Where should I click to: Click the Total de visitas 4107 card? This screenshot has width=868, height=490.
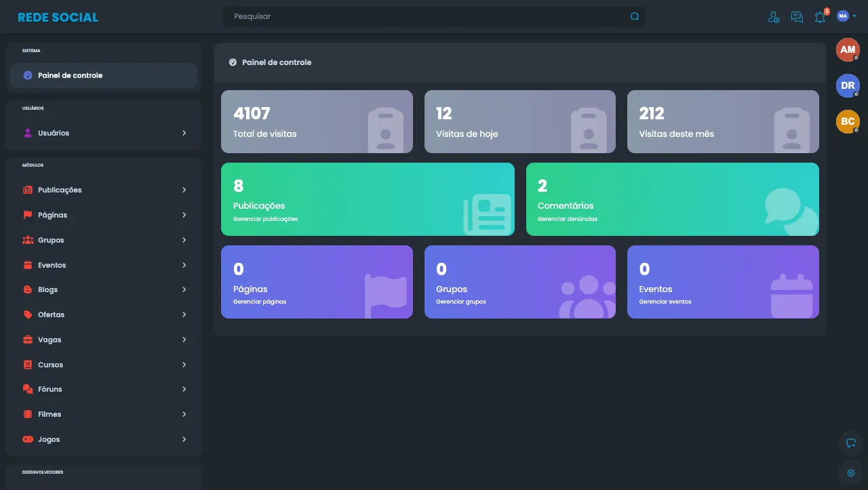tap(317, 122)
